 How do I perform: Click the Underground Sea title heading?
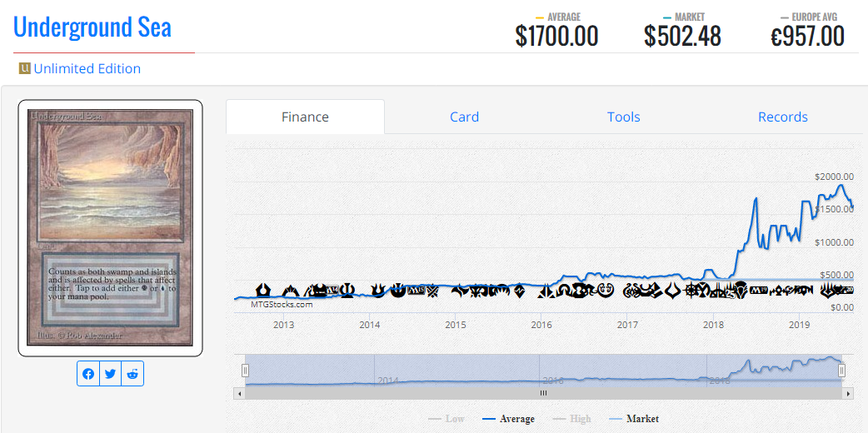click(x=92, y=27)
